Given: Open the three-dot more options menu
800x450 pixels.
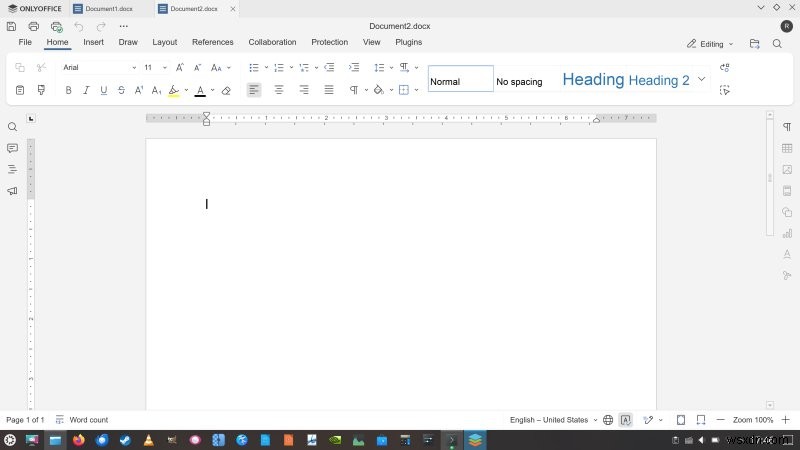Looking at the screenshot, I should coord(123,27).
